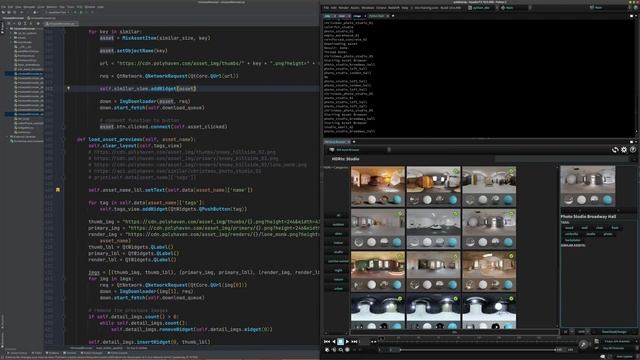
Task: Click the 'backplates' tag in asset details
Action: [x=573, y=240]
